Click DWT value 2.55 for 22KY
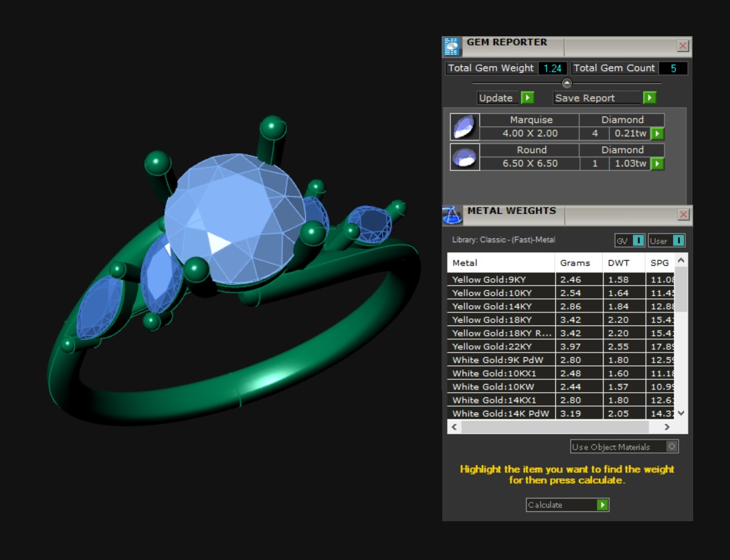The width and height of the screenshot is (730, 560). click(624, 347)
